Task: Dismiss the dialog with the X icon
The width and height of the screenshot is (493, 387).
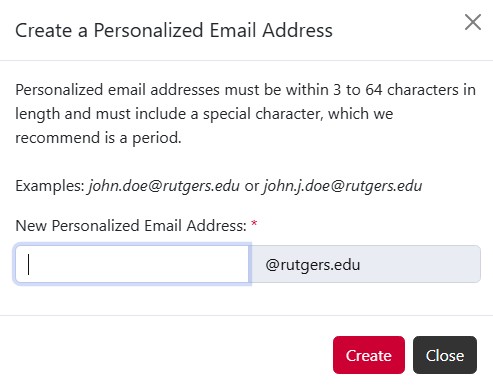Action: [x=473, y=22]
